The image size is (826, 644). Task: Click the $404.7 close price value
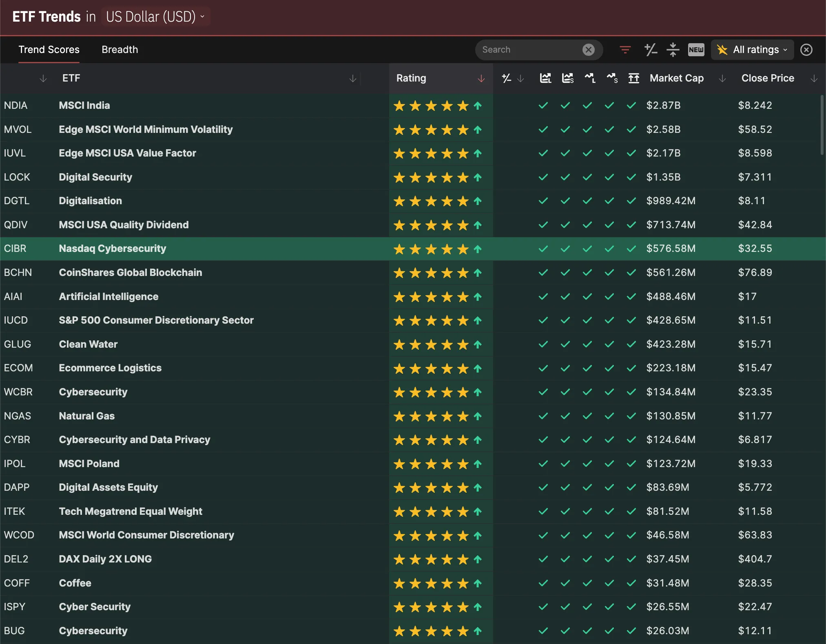point(755,559)
